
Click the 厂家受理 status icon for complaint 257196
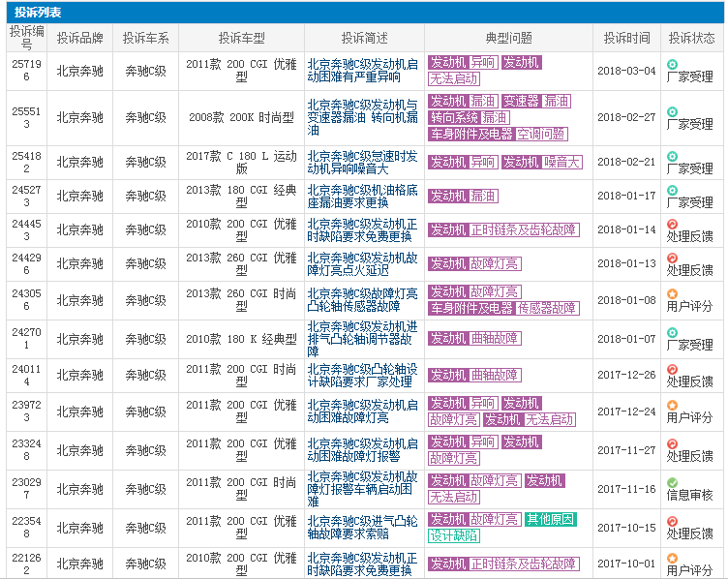click(672, 63)
